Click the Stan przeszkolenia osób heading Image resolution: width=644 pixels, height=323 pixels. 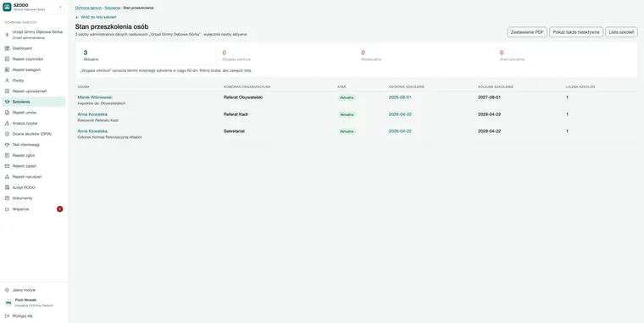point(112,27)
